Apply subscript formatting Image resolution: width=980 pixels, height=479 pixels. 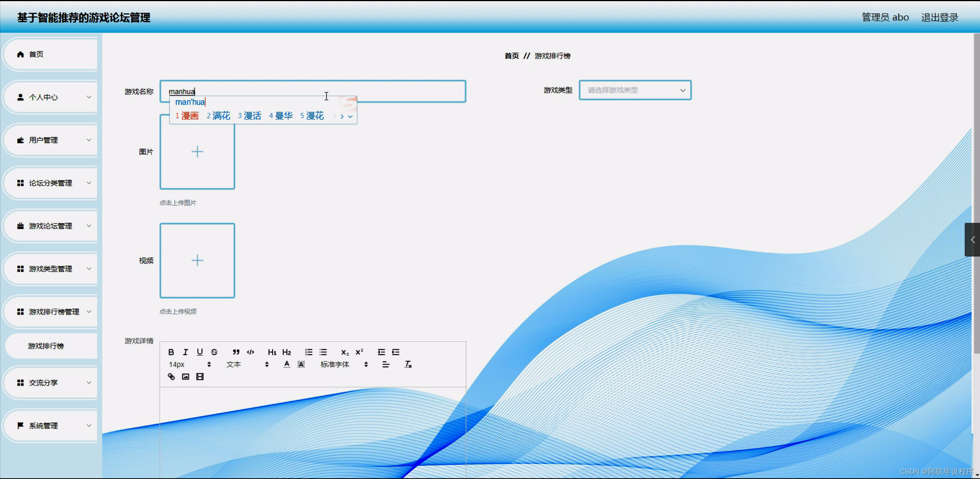tap(345, 352)
